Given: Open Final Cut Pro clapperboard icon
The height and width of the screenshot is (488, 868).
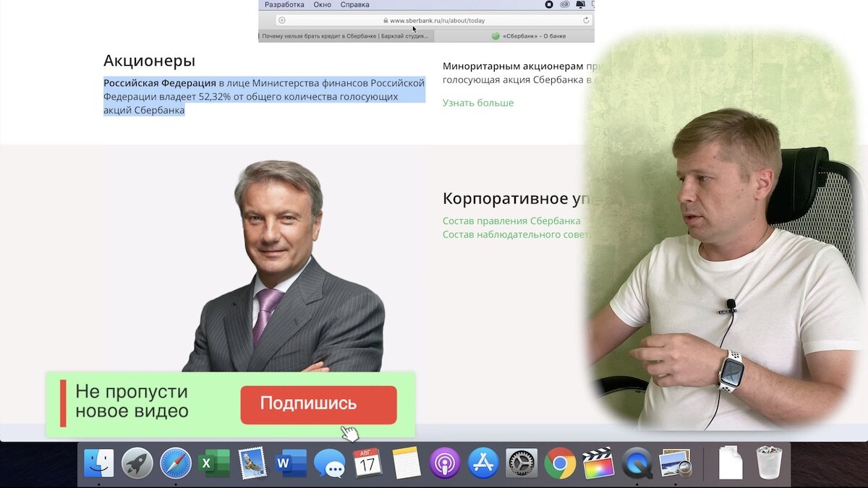Looking at the screenshot, I should tap(598, 463).
